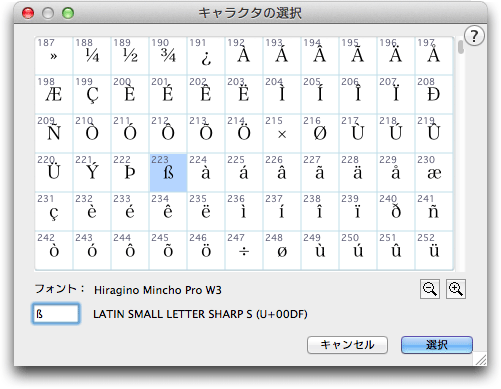
Task: Select character 221 Ý
Action: [92, 173]
